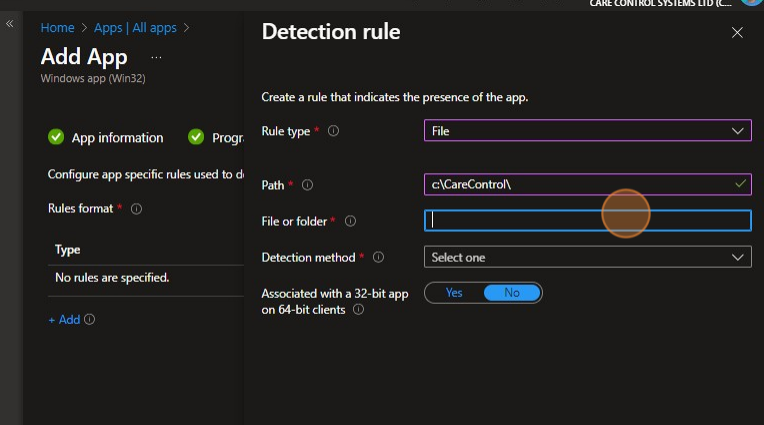Go to the App information step

tap(116, 138)
